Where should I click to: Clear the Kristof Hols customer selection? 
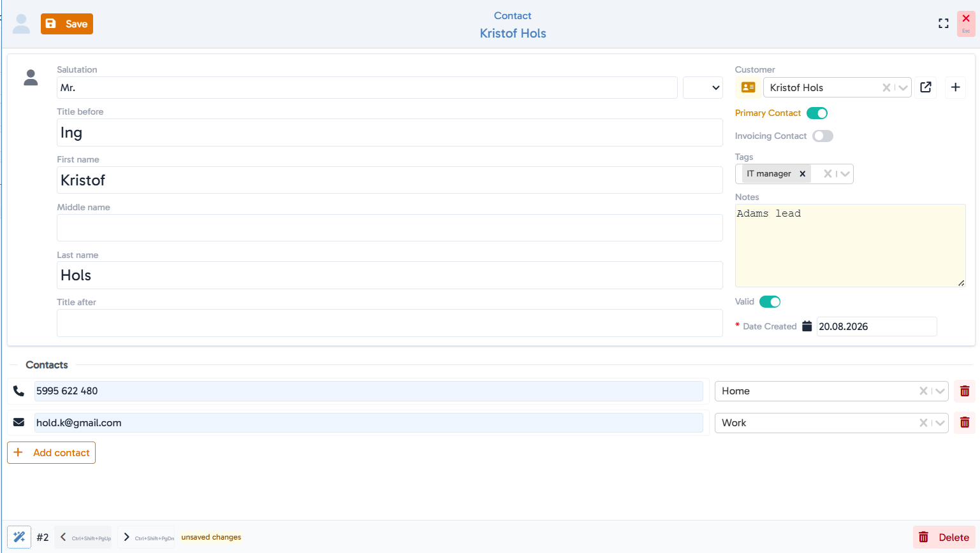[x=886, y=88]
